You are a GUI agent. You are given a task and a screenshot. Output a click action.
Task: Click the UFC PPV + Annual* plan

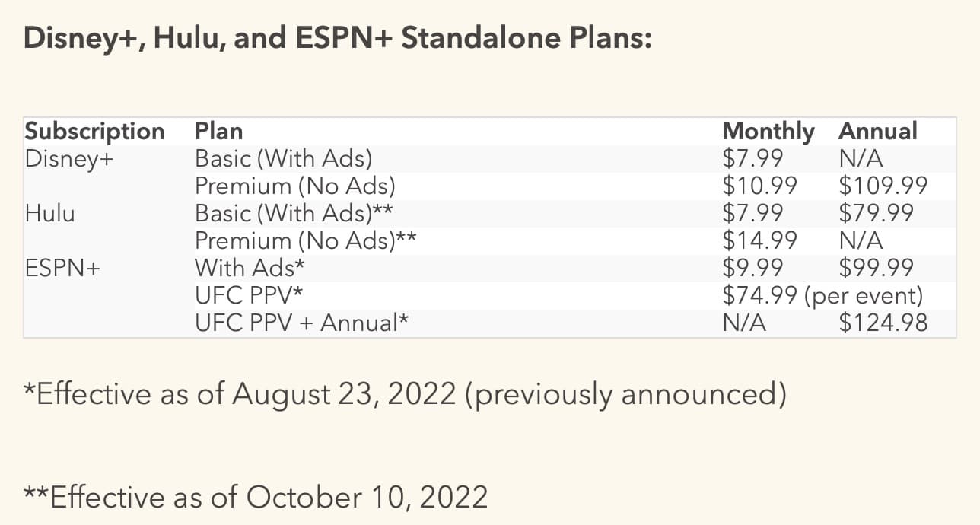coord(302,323)
